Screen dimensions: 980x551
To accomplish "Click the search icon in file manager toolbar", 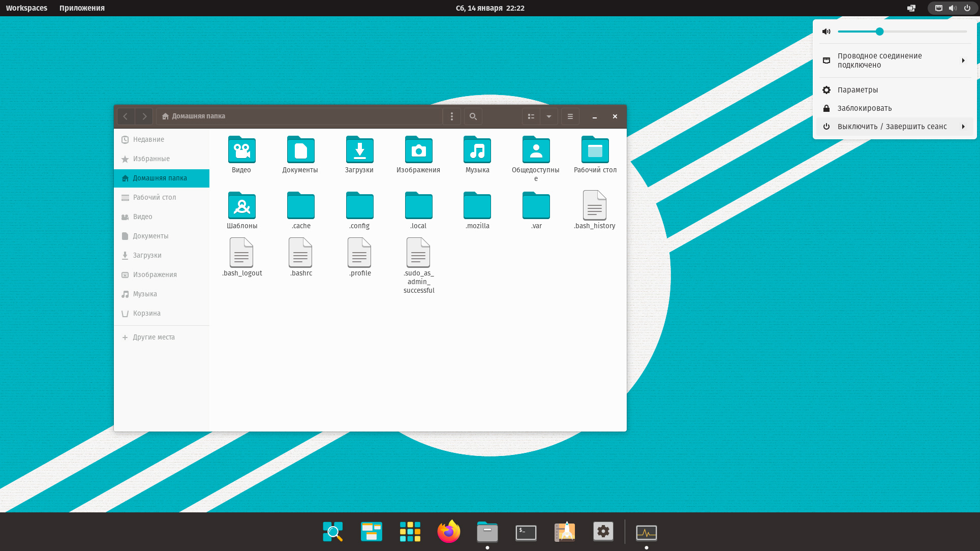I will (x=473, y=116).
